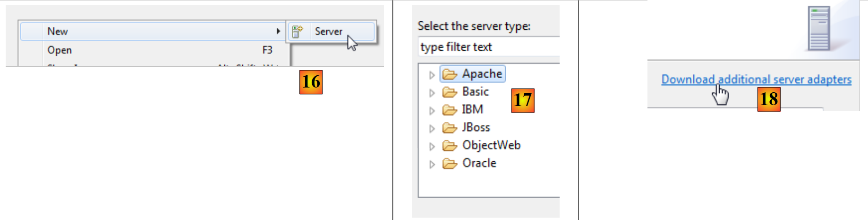Click the Basic folder icon
Image resolution: width=868 pixels, height=220 pixels.
(x=450, y=92)
